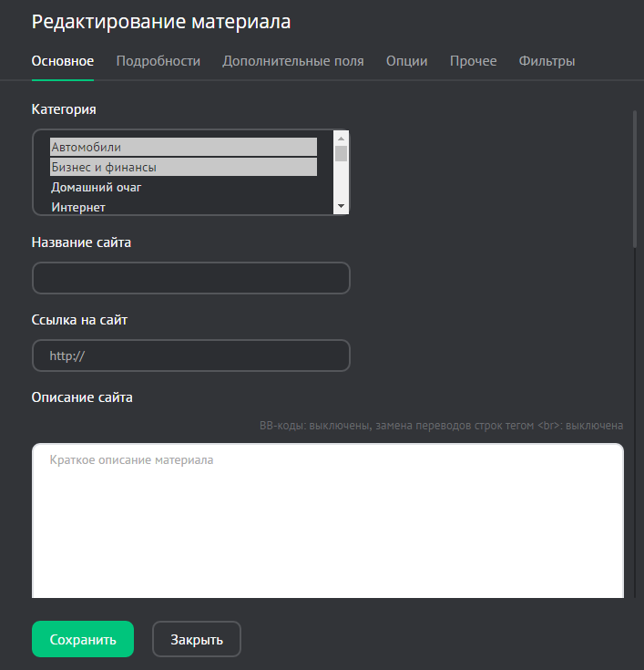Click the Ссылка на сайт http:// field

click(x=191, y=356)
